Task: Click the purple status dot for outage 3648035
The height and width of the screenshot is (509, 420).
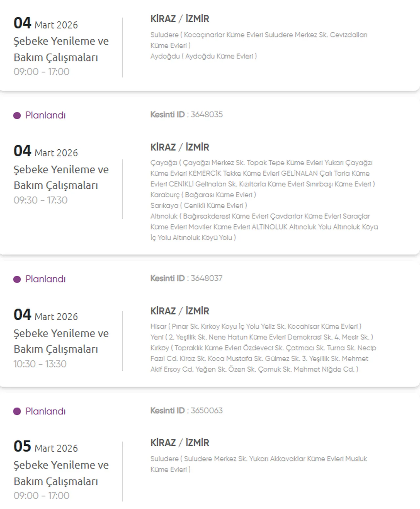Action: coord(17,116)
